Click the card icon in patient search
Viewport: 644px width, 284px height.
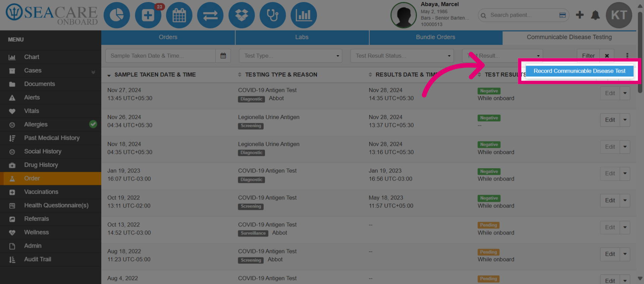(562, 15)
